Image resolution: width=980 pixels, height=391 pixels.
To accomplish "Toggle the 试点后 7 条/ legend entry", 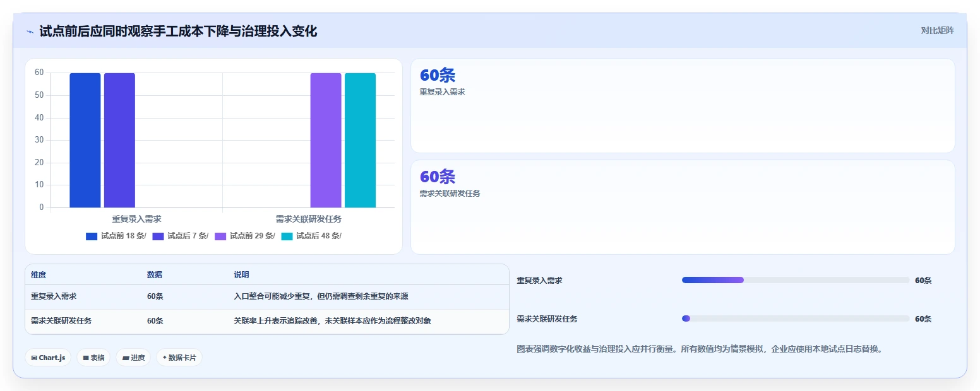I will 181,236.
